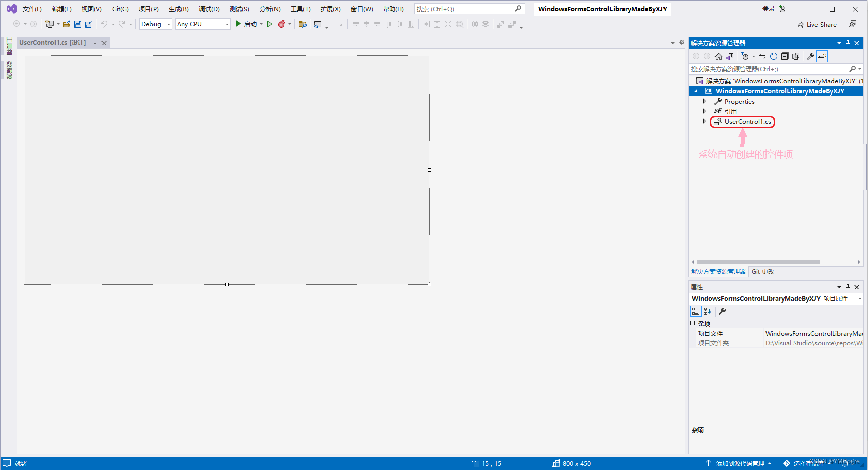This screenshot has width=868, height=470.
Task: Toggle Preview Selected Items icon
Action: tap(822, 56)
